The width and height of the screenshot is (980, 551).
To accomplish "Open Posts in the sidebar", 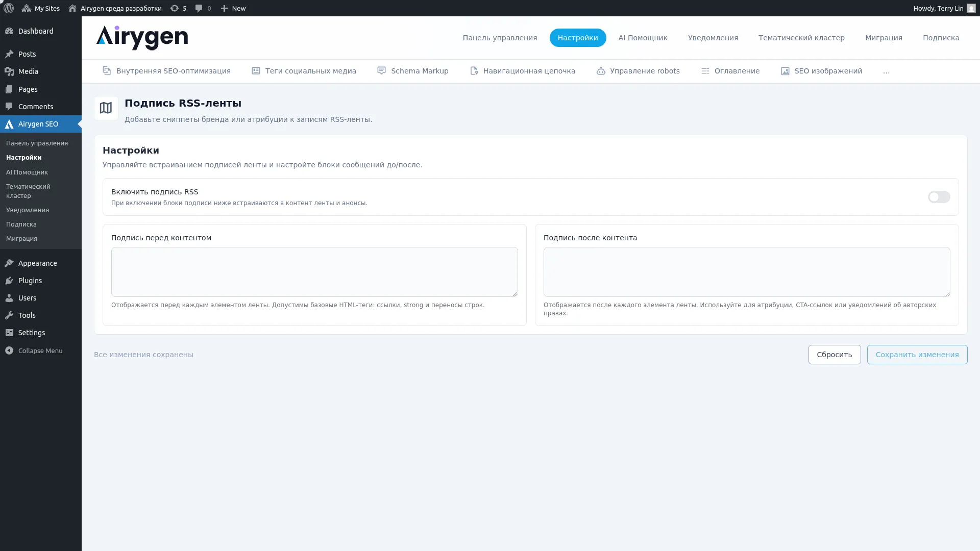I will tap(41, 54).
